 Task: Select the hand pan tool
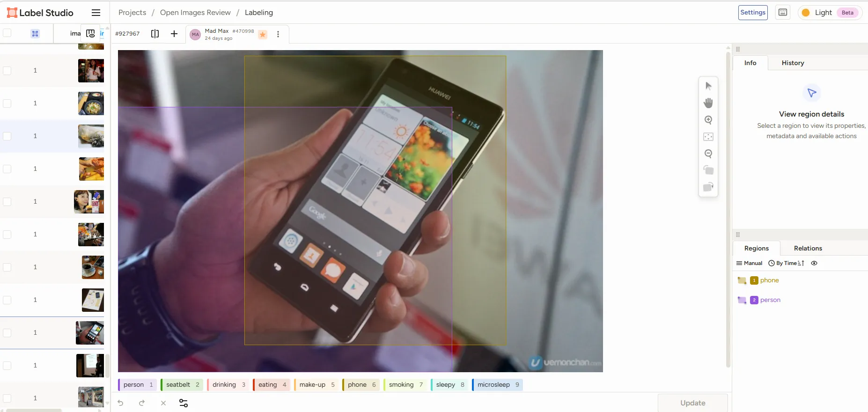point(708,103)
